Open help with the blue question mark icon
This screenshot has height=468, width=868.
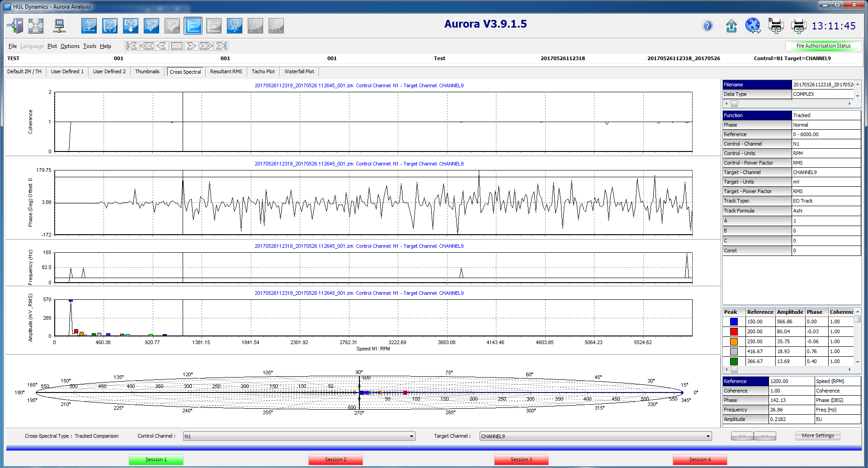tap(708, 26)
